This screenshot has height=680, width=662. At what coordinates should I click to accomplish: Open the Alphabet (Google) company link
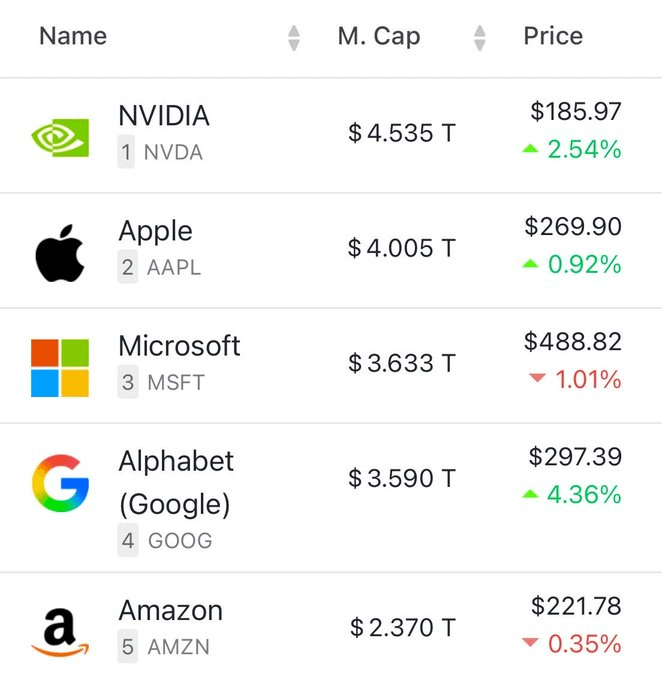(x=175, y=482)
